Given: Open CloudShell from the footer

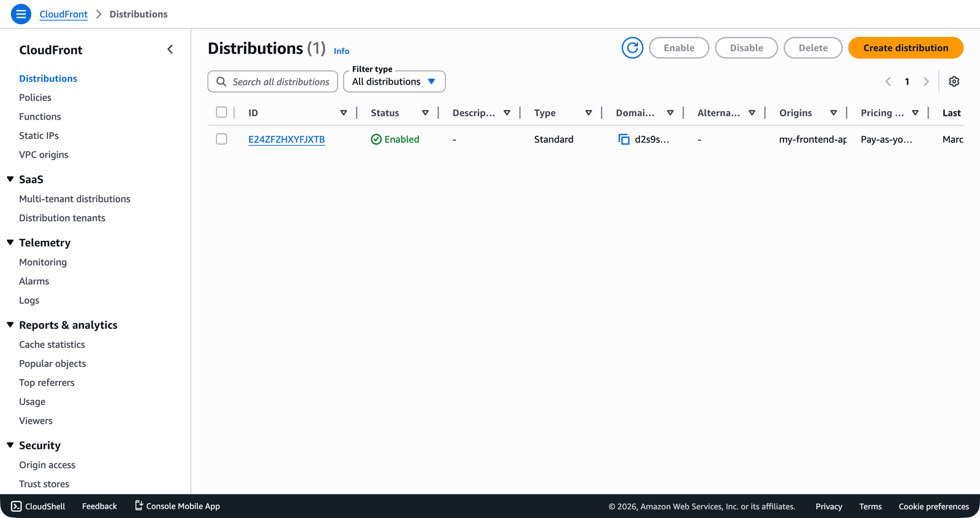Looking at the screenshot, I should pyautogui.click(x=38, y=506).
